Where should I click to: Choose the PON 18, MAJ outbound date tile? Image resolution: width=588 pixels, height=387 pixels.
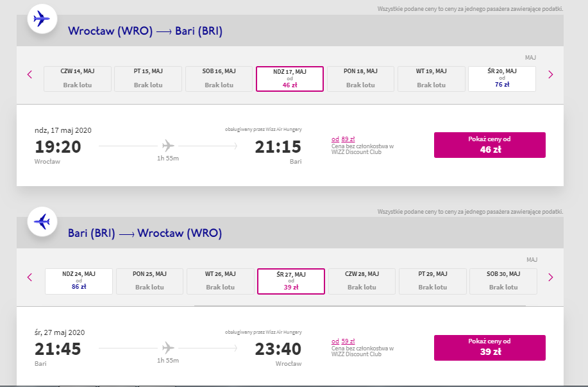point(360,79)
